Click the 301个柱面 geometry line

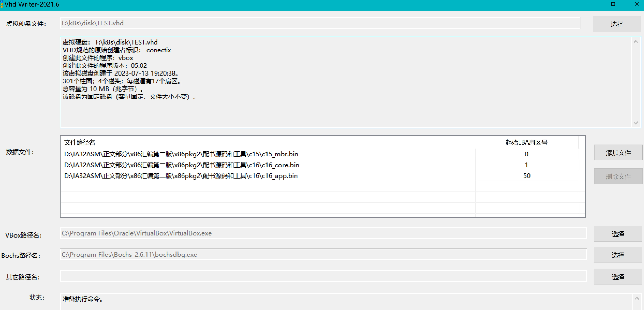(x=122, y=81)
